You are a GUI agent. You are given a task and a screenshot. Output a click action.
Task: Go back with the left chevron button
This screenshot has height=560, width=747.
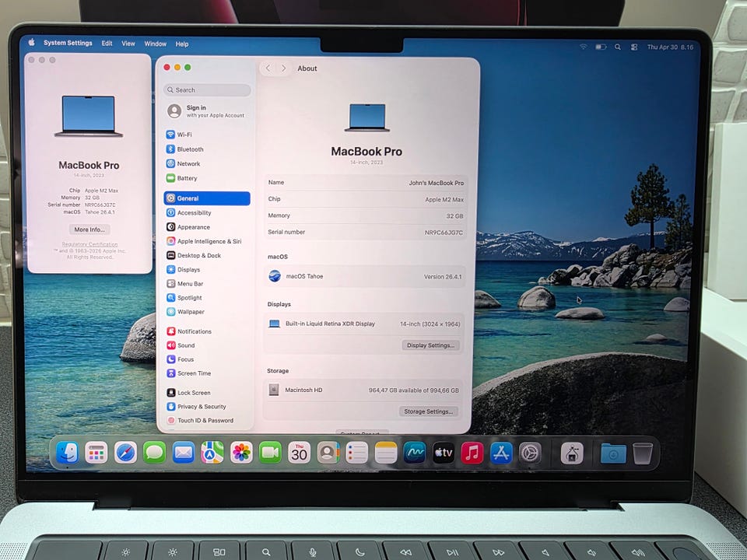tap(268, 68)
